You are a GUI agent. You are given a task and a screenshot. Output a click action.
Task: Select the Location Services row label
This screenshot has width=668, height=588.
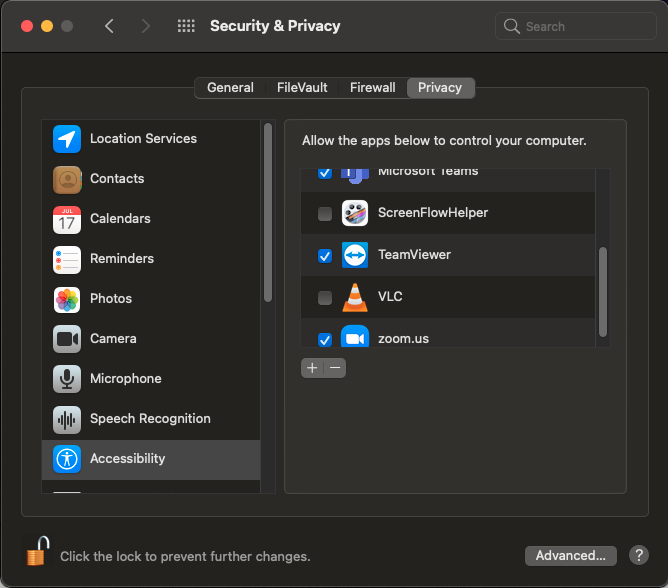(x=143, y=139)
